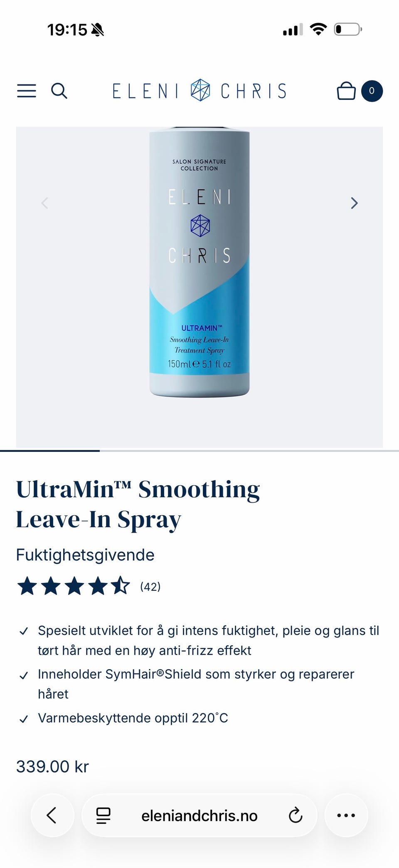
Task: Tap the browser back arrow button
Action: 52,815
